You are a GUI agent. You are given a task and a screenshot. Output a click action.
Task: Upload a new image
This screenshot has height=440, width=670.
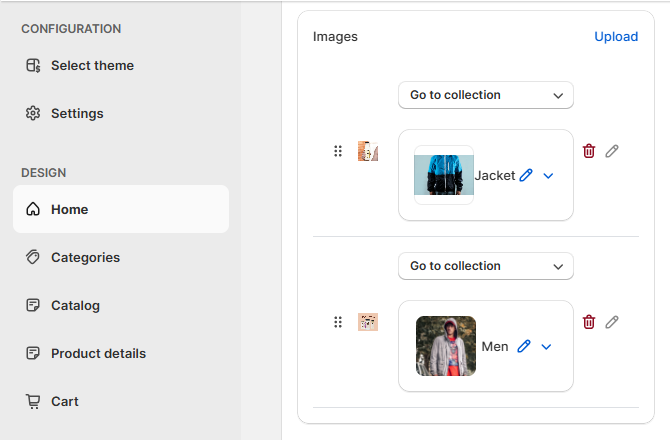coord(616,37)
